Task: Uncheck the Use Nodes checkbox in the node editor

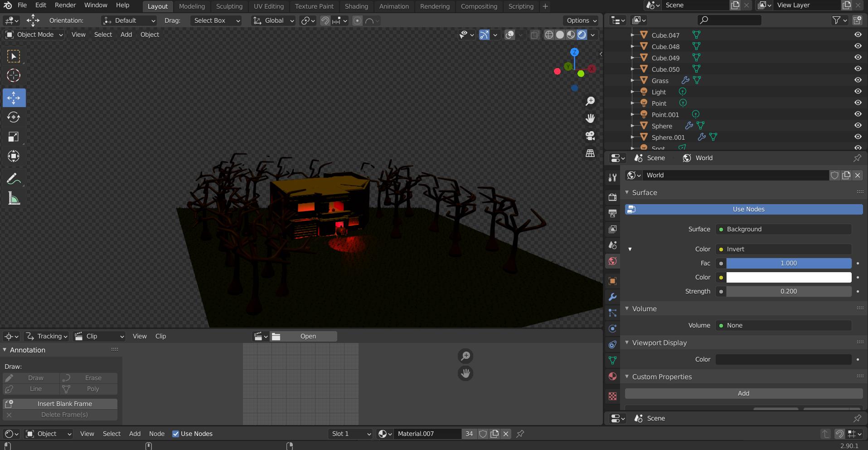Action: click(x=176, y=434)
